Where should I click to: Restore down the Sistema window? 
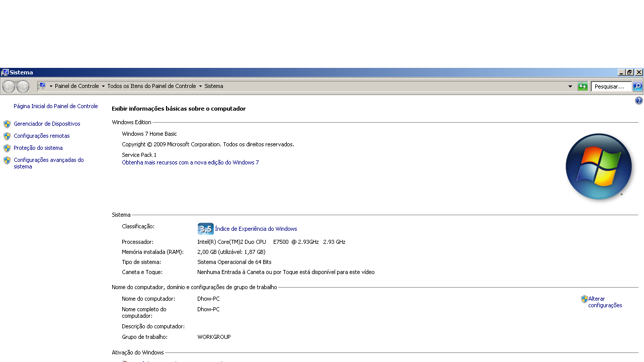pyautogui.click(x=629, y=72)
